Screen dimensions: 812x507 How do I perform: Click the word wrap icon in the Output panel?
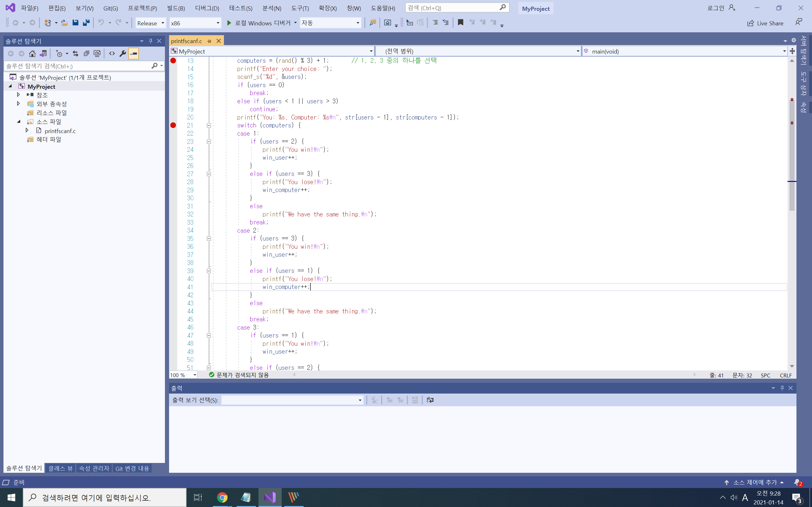(430, 400)
